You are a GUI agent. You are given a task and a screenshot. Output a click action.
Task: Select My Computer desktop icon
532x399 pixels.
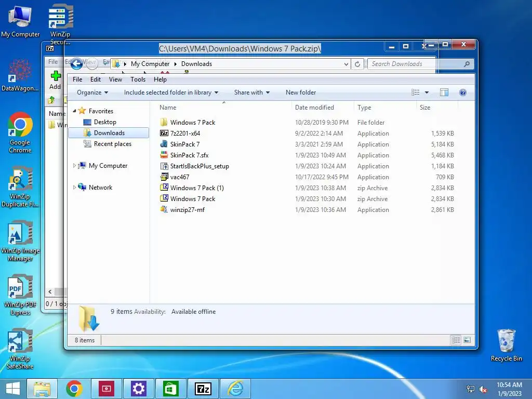coord(20,21)
